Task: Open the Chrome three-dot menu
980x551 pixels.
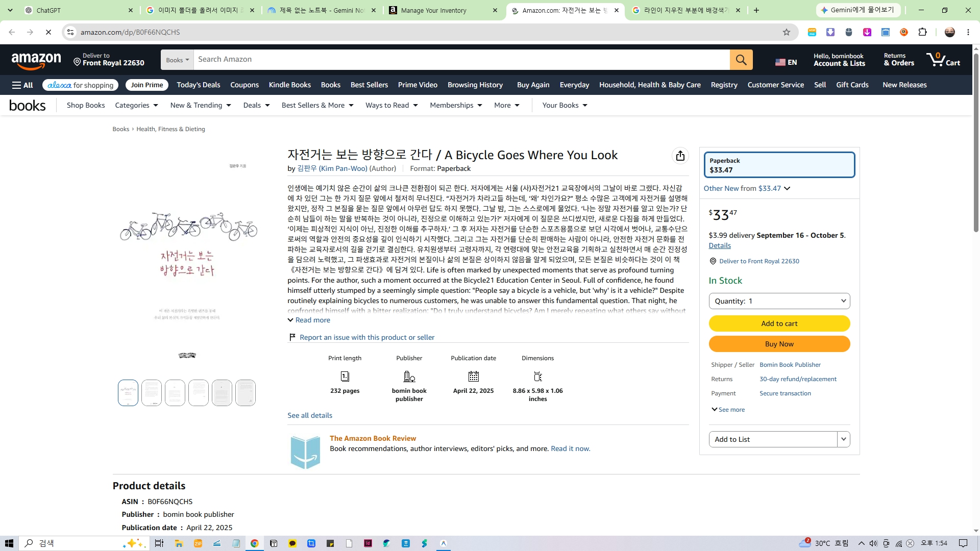Action: [x=968, y=32]
